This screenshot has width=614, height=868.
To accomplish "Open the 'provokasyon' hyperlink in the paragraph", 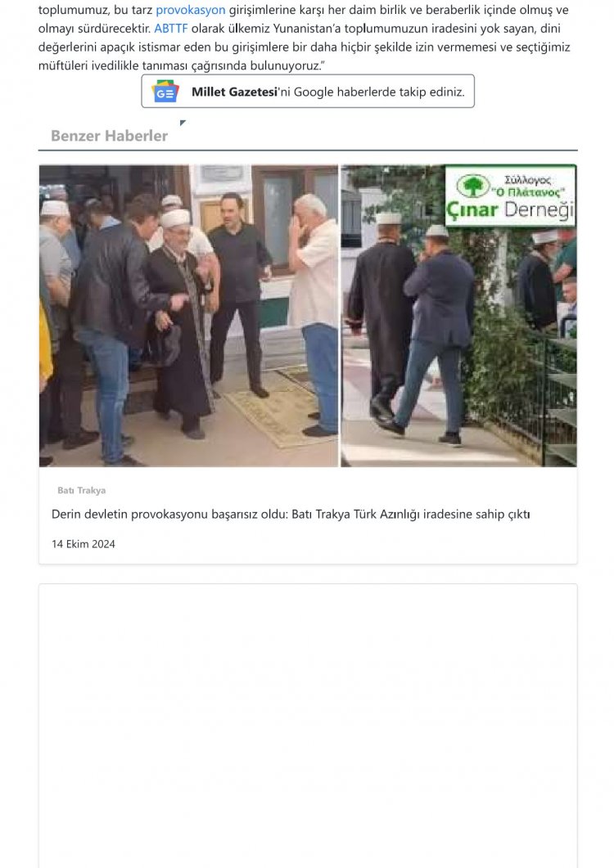I will pos(191,10).
